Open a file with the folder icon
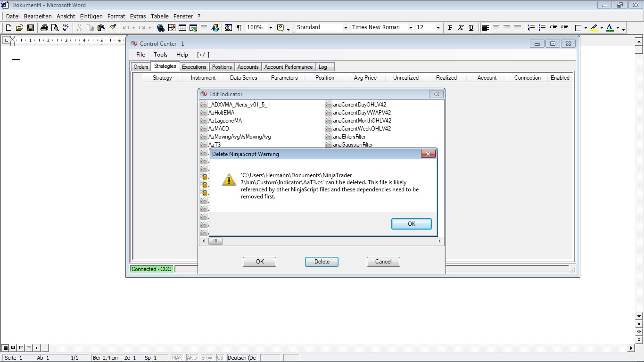This screenshot has height=362, width=644. click(19, 28)
